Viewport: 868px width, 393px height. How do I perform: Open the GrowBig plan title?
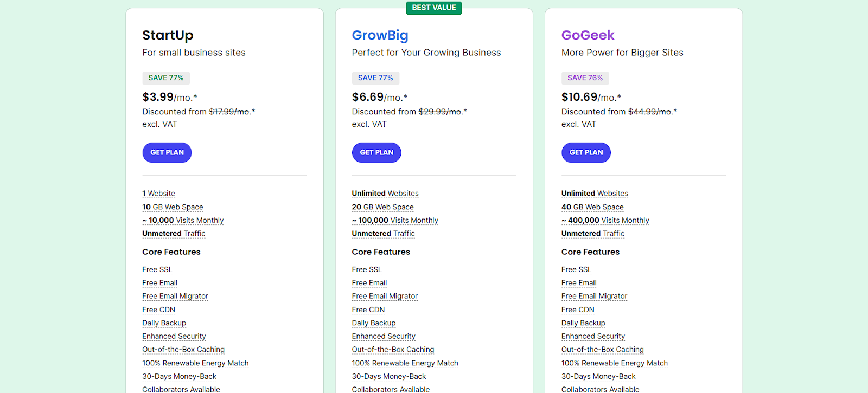(380, 35)
